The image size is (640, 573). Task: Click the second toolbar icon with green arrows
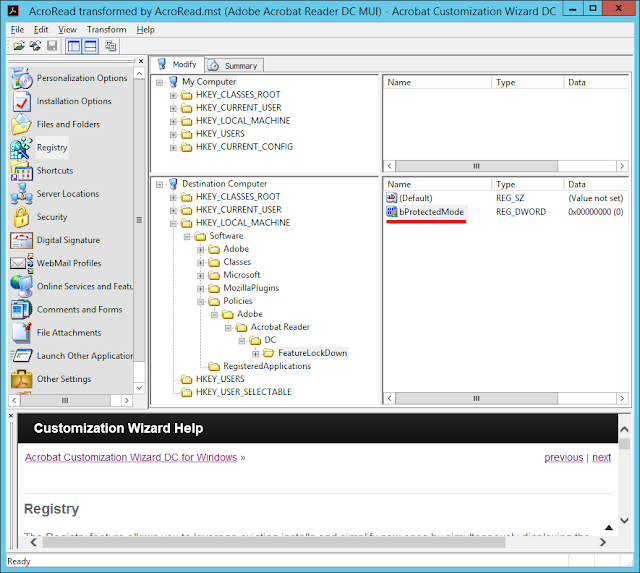tap(36, 46)
